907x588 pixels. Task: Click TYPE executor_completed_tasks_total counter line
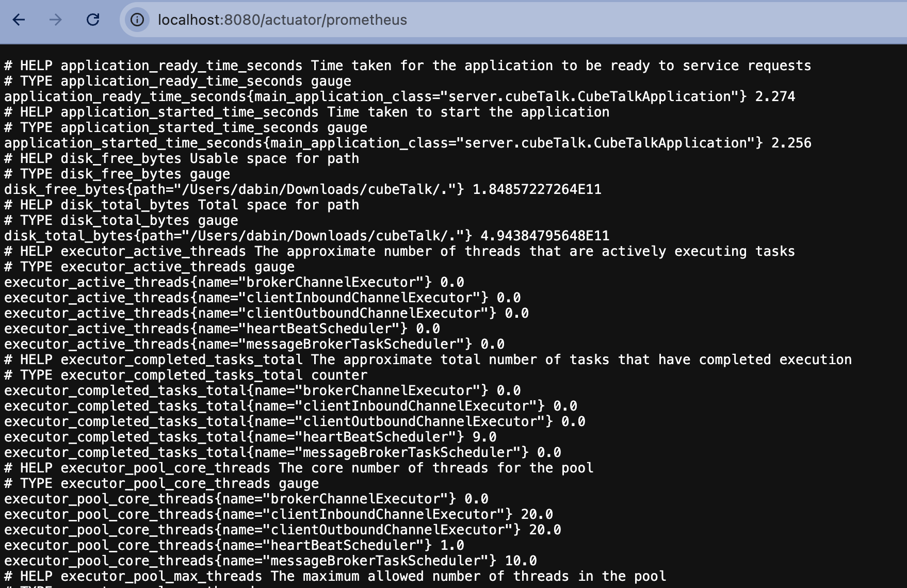(186, 375)
